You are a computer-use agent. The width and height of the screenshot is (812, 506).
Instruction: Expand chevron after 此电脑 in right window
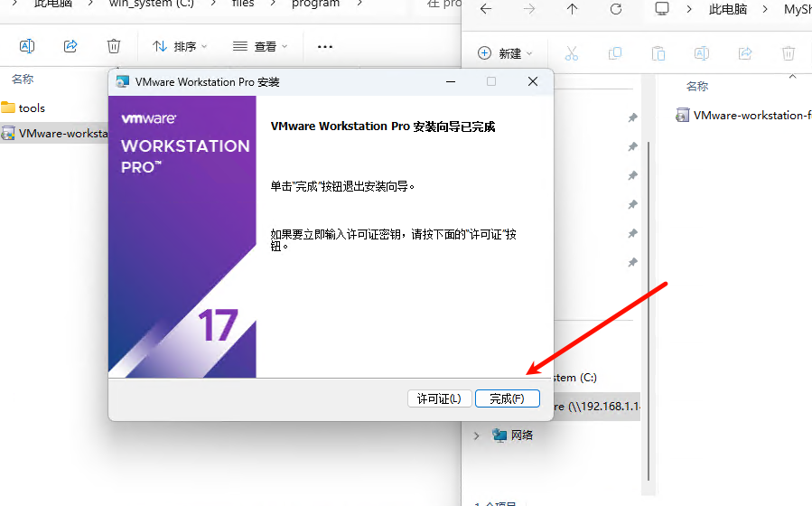(765, 9)
